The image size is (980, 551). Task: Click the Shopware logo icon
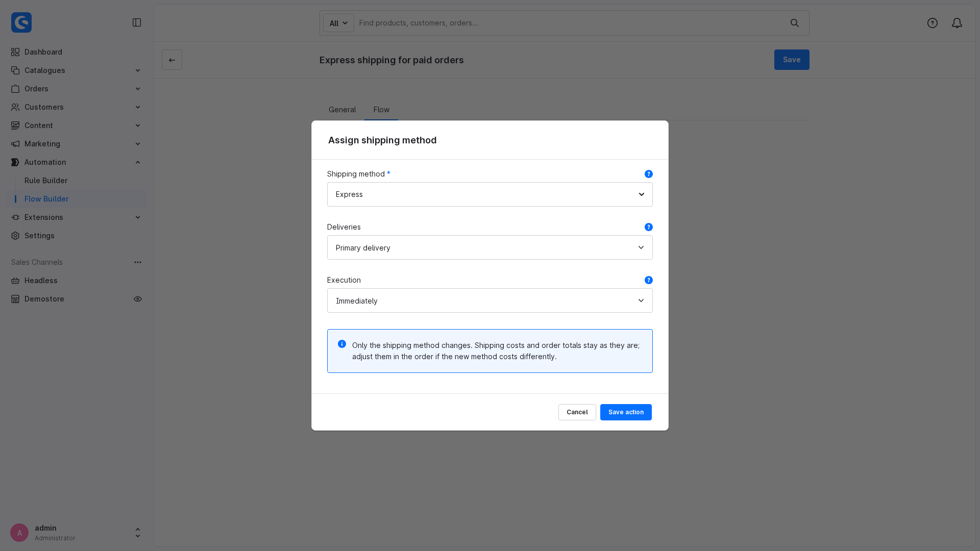tap(21, 22)
